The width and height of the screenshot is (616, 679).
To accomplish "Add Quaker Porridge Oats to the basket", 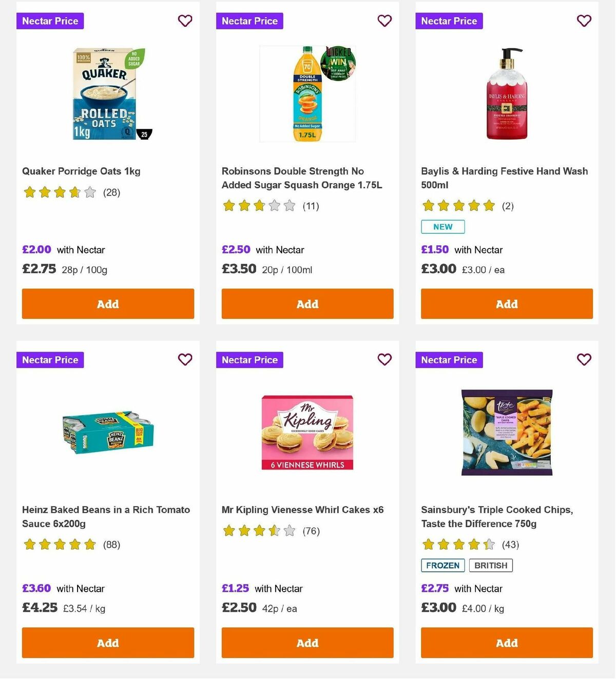I will pyautogui.click(x=108, y=304).
